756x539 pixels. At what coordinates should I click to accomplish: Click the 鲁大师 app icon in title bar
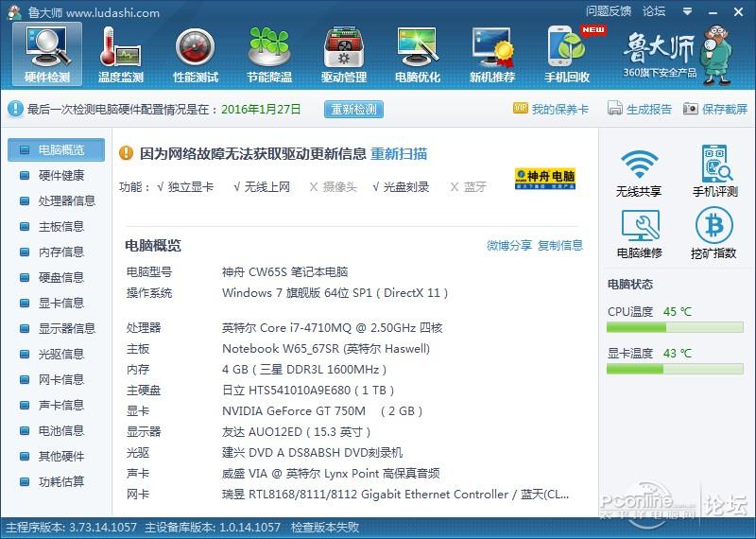14,12
